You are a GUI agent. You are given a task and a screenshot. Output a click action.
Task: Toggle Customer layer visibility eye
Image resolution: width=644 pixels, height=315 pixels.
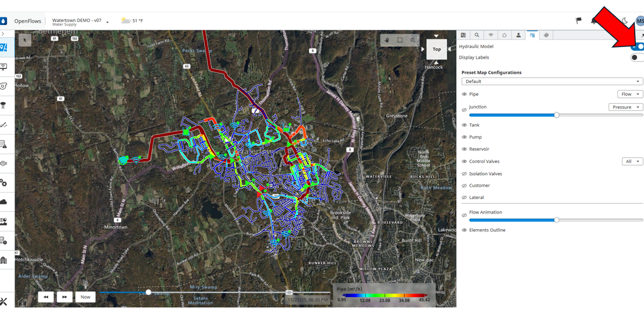click(464, 186)
